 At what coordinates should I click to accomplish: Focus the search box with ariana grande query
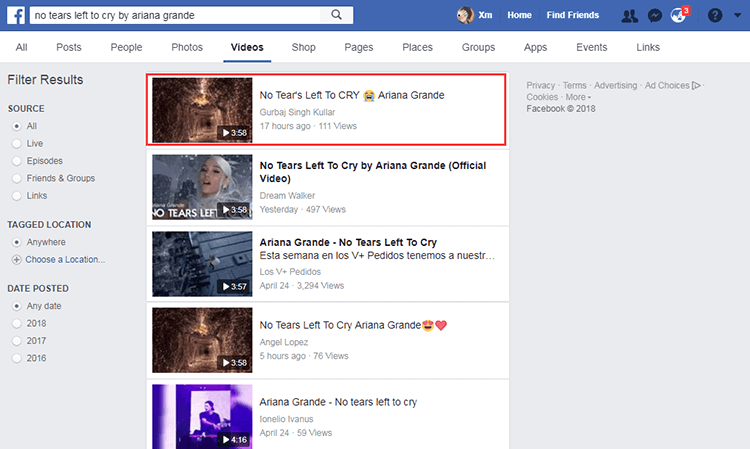[x=175, y=15]
